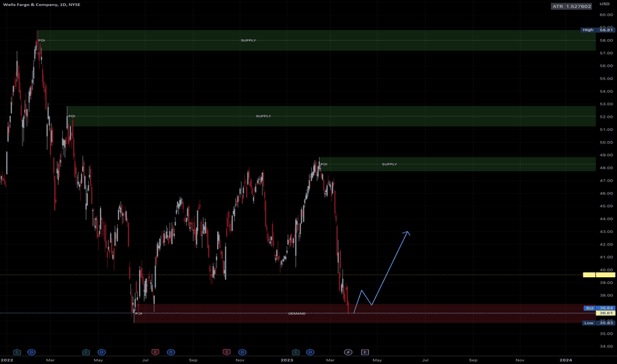Click the Bid 36.64 price label

(x=599, y=308)
